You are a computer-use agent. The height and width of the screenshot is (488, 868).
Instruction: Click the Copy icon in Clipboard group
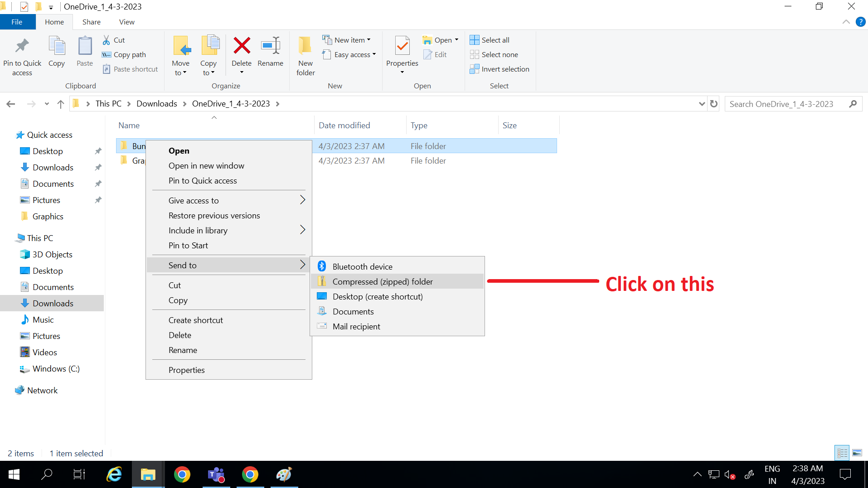[57, 46]
